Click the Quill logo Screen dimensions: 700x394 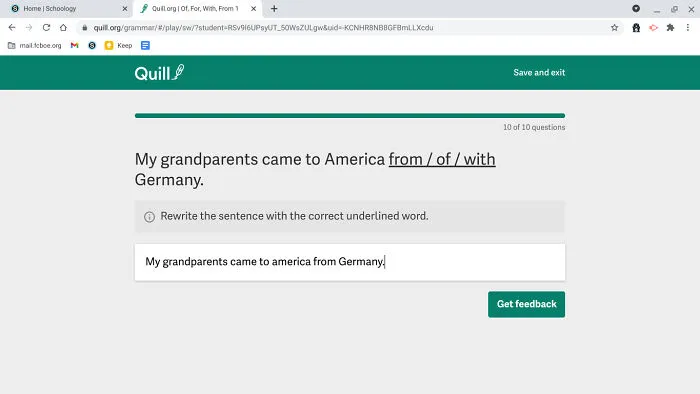[159, 73]
